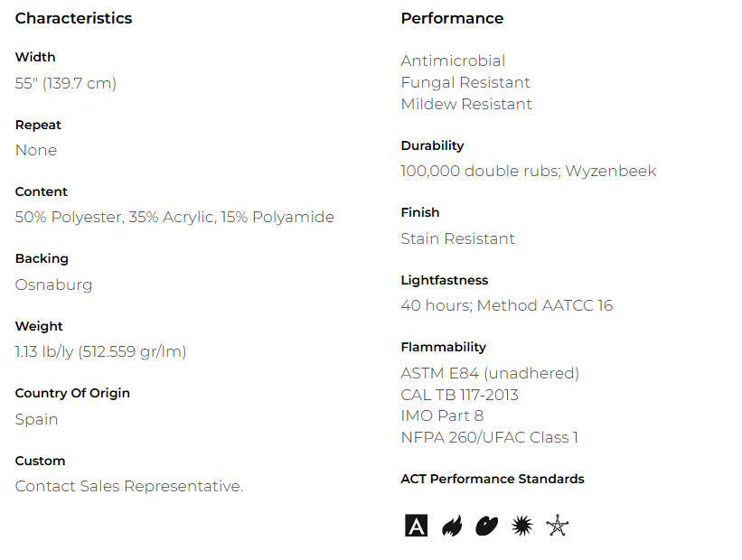Viewport: 742px width, 560px height.
Task: Click the width value 55" (139.7 cm)
Action: pyautogui.click(x=66, y=83)
